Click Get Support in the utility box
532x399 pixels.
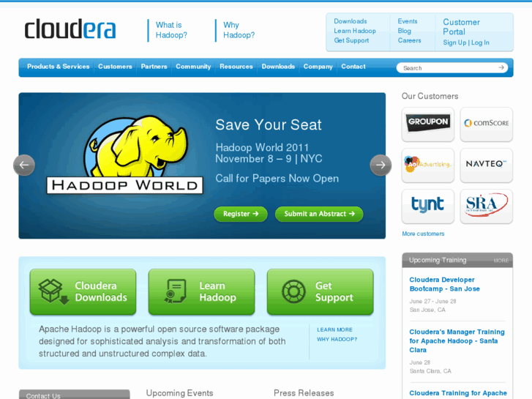click(351, 40)
